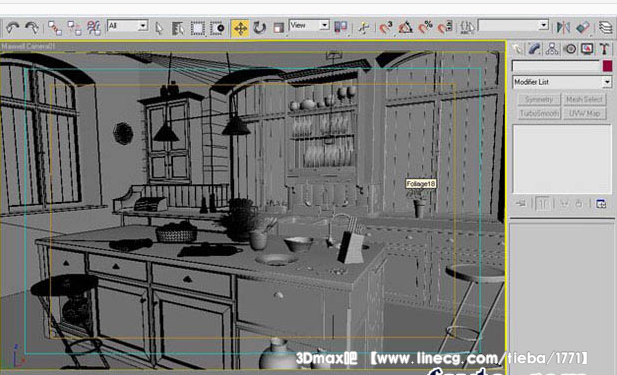Expand the Modifier List dropdown
This screenshot has height=375, width=617.
coord(562,82)
